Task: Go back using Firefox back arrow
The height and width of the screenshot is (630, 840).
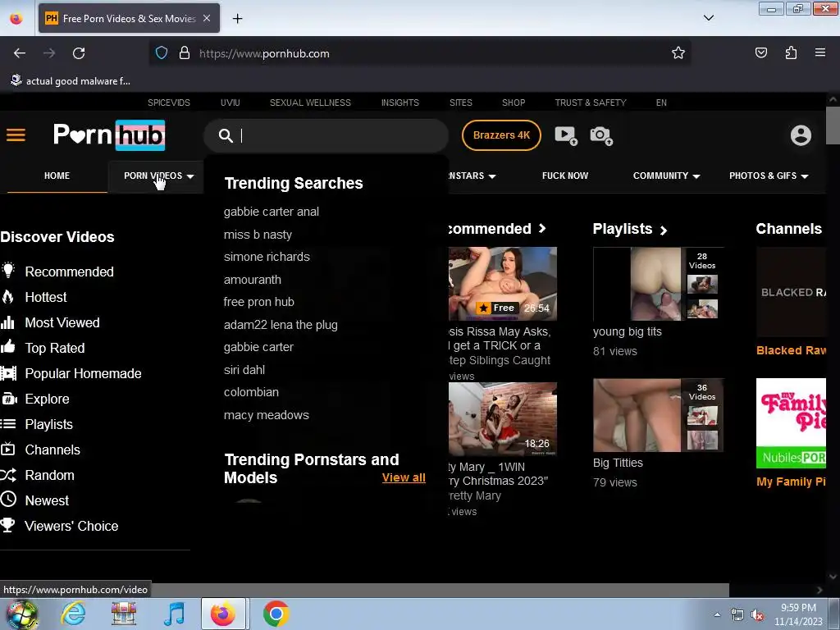Action: tap(20, 53)
